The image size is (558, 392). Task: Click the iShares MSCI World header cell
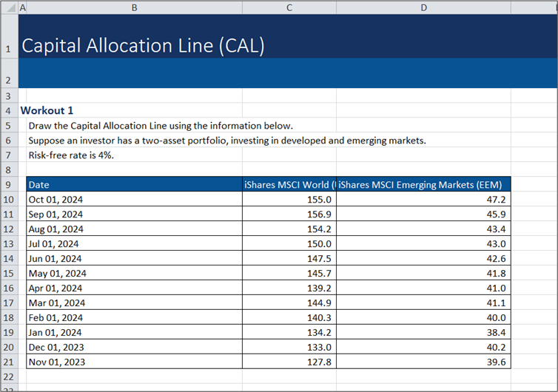pos(289,185)
